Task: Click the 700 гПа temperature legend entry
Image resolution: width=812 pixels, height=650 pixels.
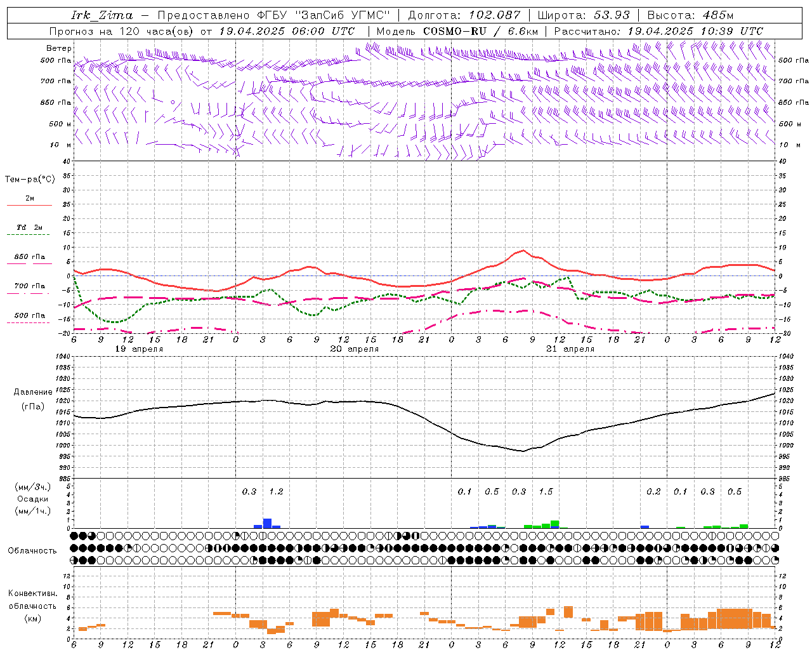Action: pos(30,286)
